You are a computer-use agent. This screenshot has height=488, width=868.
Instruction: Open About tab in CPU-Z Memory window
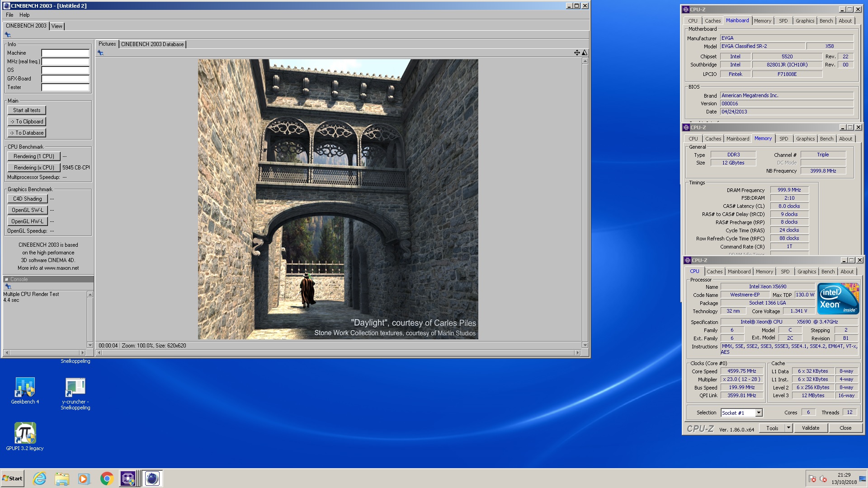pos(846,139)
